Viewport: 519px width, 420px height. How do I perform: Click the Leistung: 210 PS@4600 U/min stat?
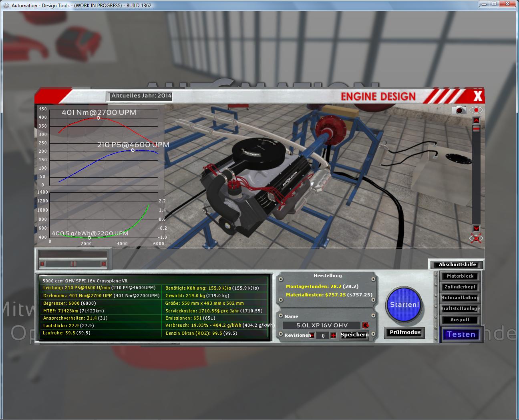(x=99, y=288)
